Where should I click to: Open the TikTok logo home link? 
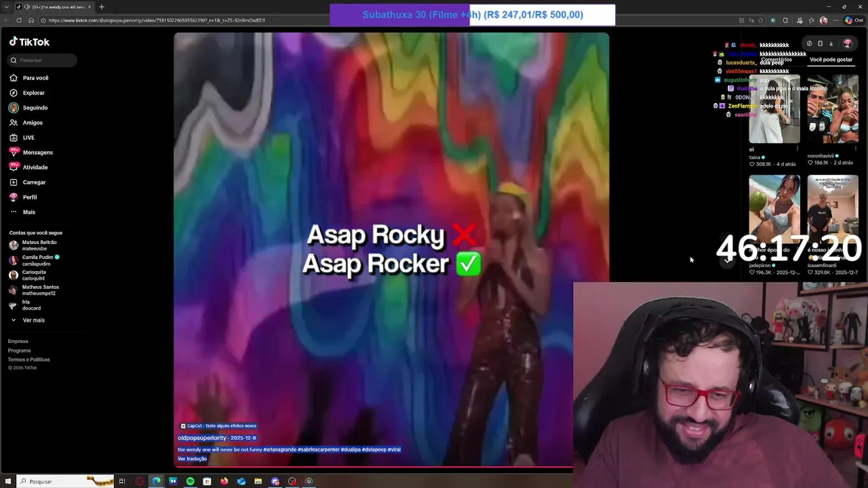[x=29, y=42]
